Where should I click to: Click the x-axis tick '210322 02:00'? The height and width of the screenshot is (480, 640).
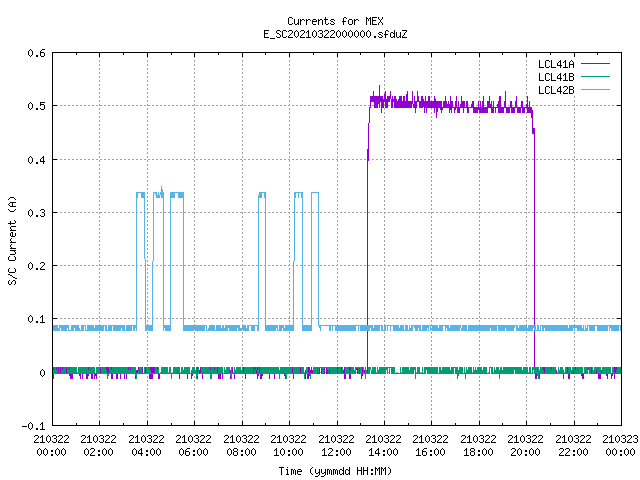[x=98, y=446]
